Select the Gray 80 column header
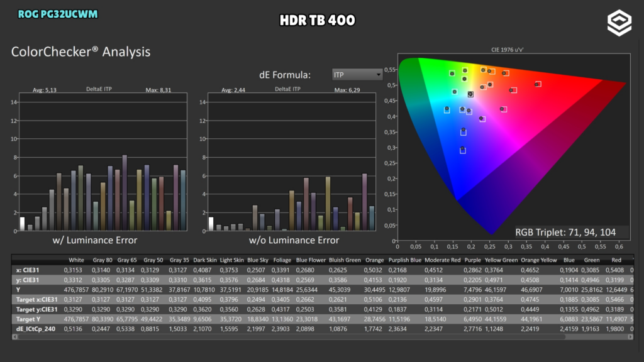Viewport: 644px width, 362px height. (103, 260)
